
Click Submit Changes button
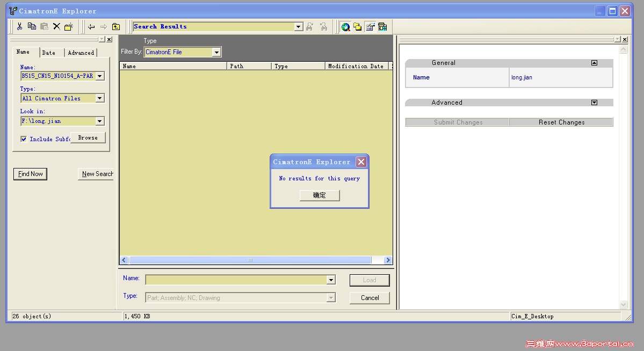point(458,122)
